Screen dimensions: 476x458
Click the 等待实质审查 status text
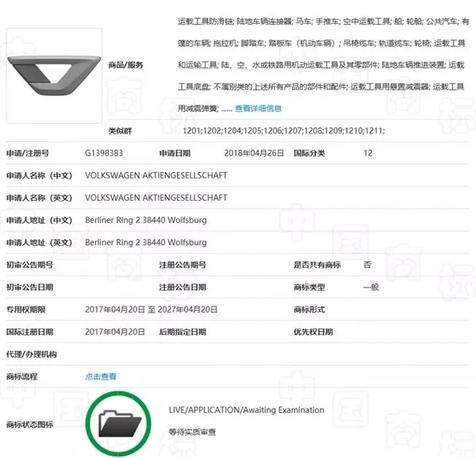point(193,432)
